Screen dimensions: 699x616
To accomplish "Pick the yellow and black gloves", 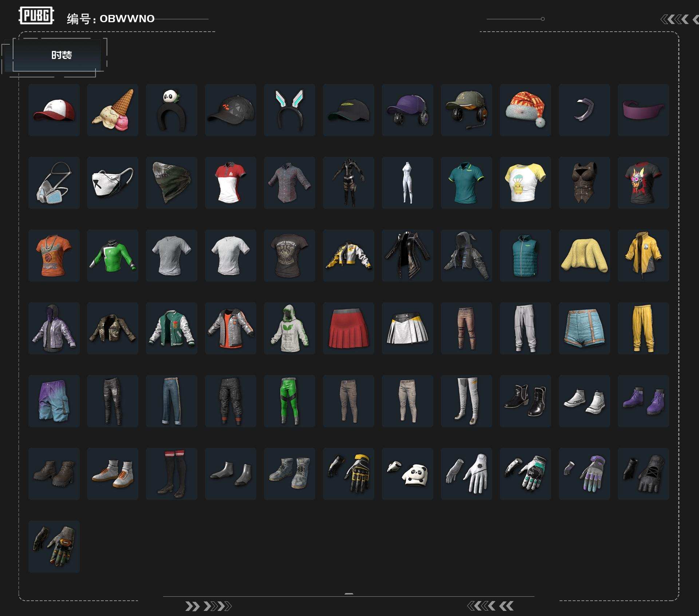I will click(348, 474).
